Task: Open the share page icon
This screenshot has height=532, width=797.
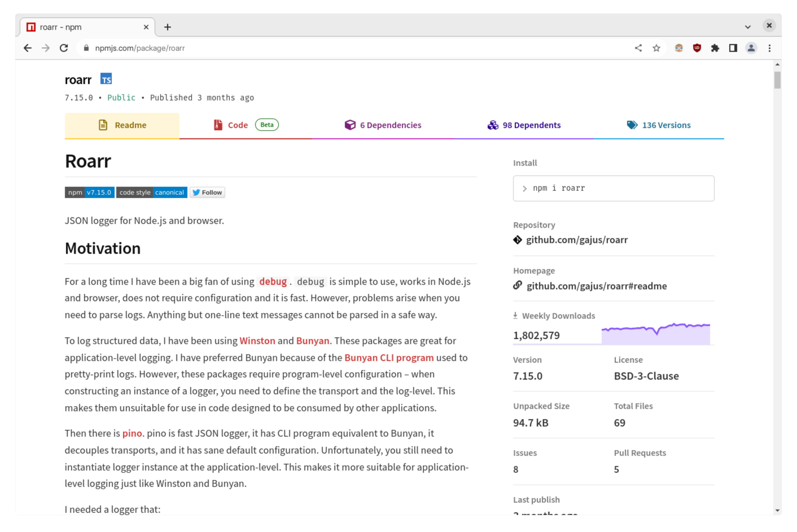Action: pyautogui.click(x=638, y=48)
